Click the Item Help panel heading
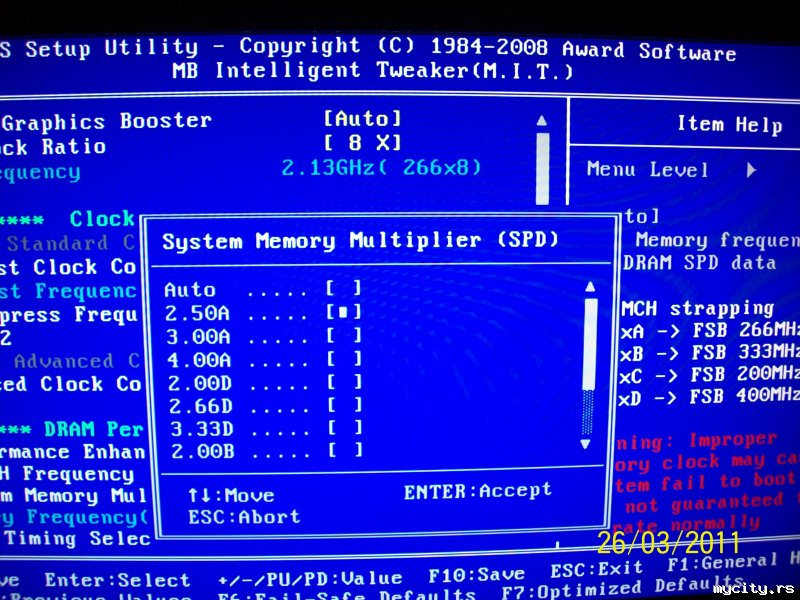 click(x=730, y=124)
